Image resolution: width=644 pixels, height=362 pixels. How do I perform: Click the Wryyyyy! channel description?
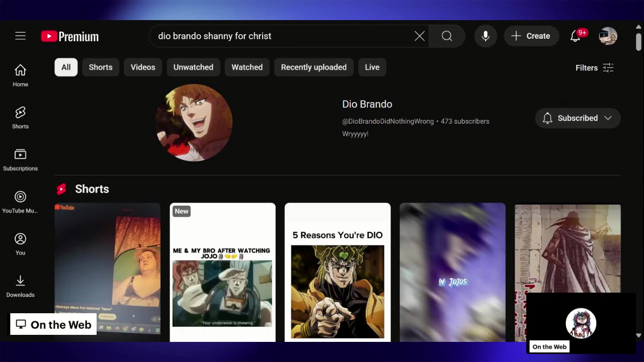pos(355,134)
